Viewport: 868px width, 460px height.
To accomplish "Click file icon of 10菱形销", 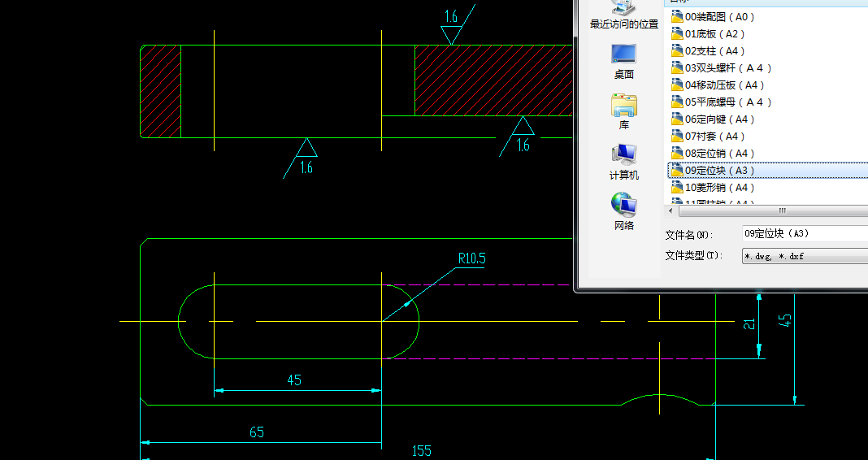I will (677, 187).
